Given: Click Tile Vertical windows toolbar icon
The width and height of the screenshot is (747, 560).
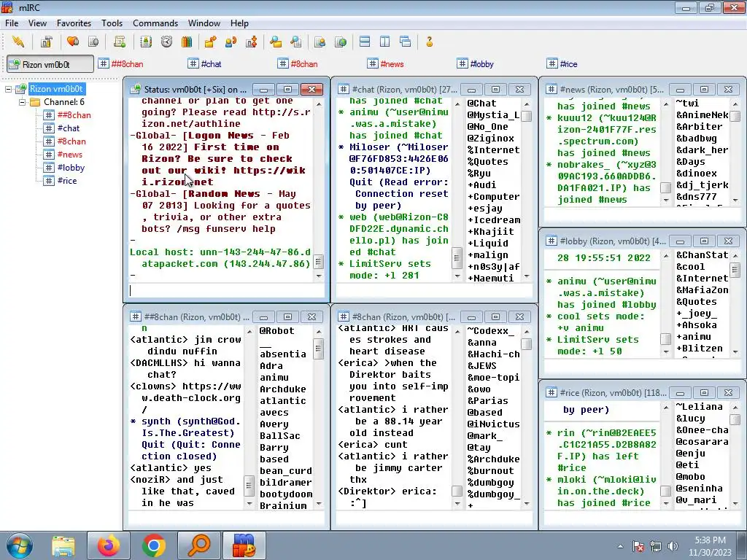Looking at the screenshot, I should click(x=385, y=42).
